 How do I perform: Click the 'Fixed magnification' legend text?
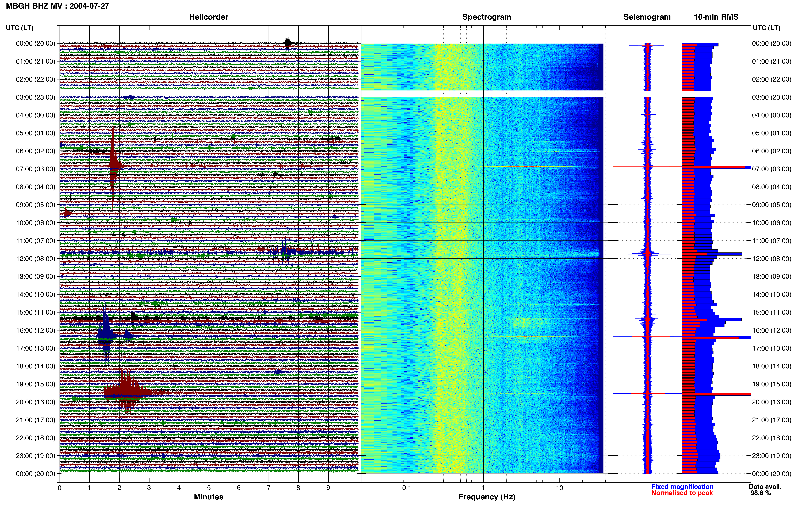682,486
